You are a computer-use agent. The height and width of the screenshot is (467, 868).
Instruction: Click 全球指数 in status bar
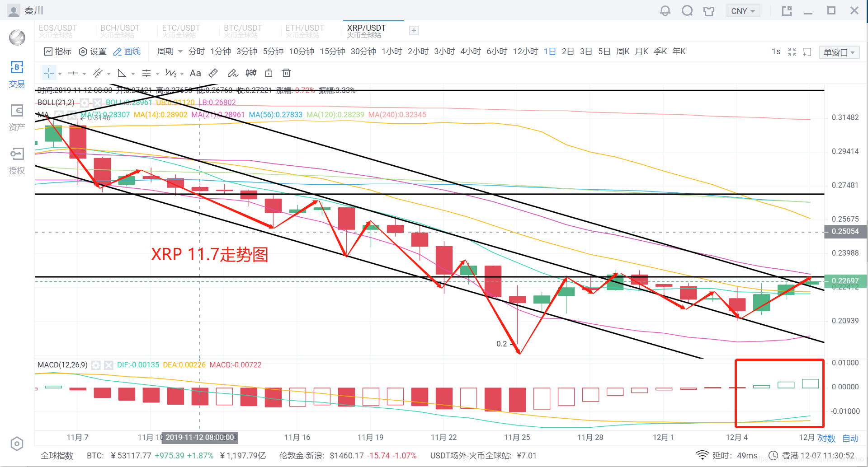(57, 456)
